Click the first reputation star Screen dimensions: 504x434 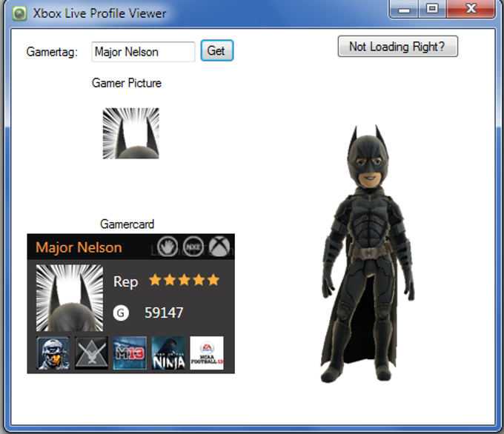point(155,280)
